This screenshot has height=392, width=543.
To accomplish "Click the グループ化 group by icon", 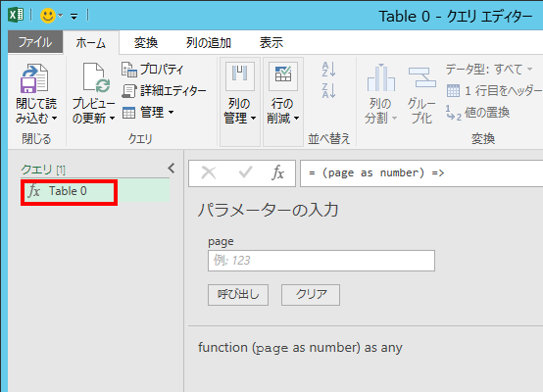I will (x=421, y=77).
